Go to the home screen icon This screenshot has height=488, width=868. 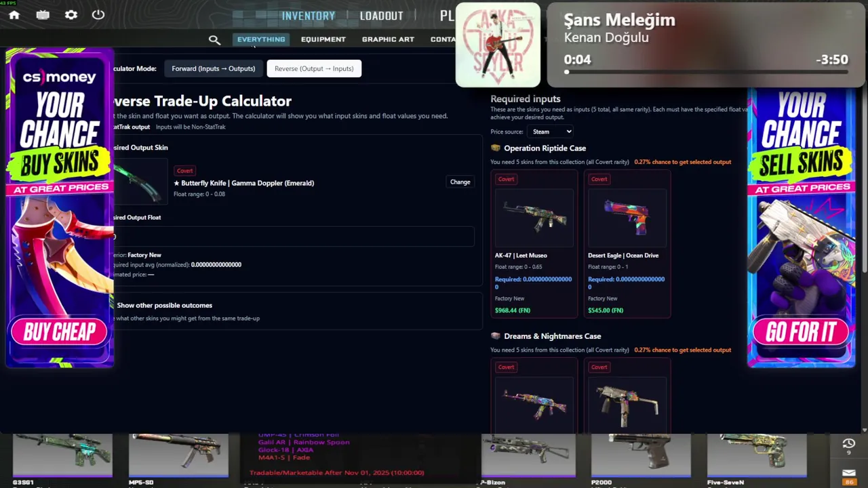14,15
